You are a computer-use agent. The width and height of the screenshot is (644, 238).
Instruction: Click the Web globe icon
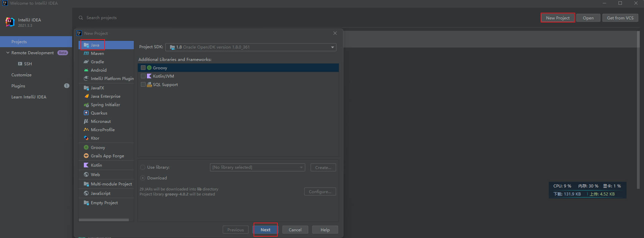coord(86,175)
